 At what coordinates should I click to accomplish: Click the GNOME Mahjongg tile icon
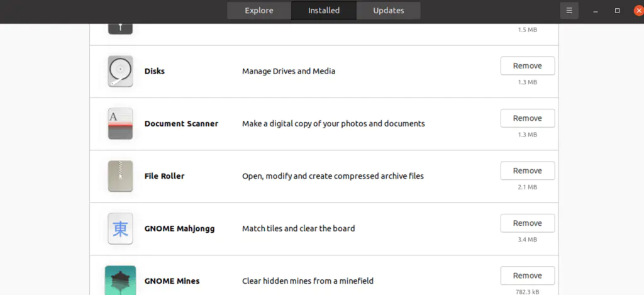pos(120,228)
